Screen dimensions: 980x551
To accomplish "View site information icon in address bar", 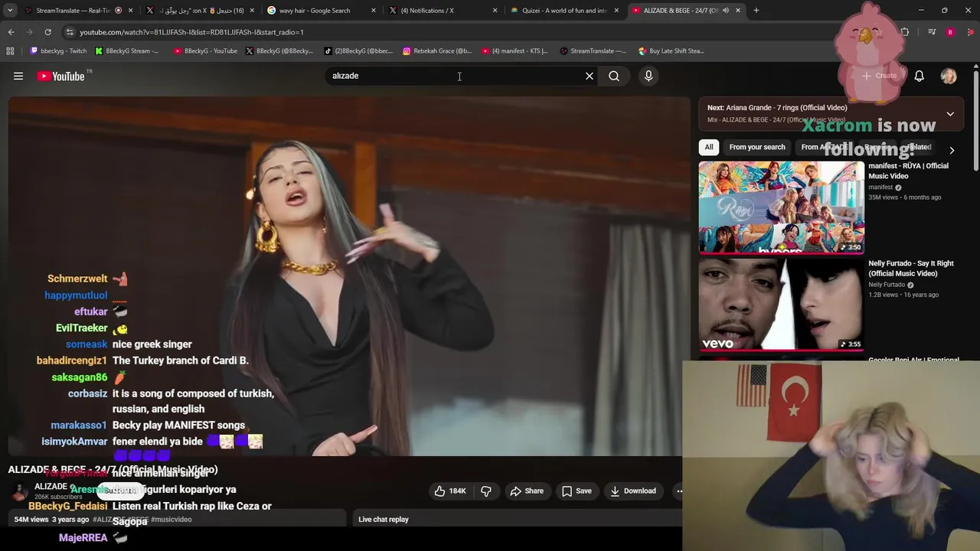I will pos(70,32).
